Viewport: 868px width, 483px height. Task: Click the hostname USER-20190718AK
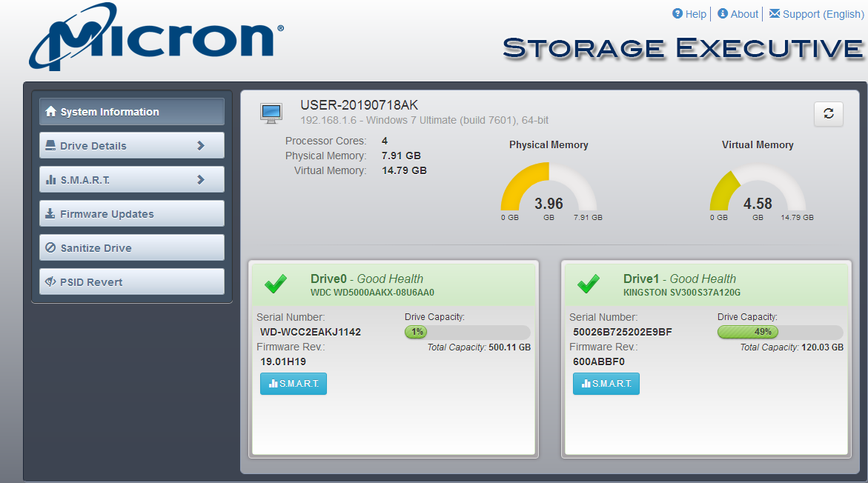360,105
